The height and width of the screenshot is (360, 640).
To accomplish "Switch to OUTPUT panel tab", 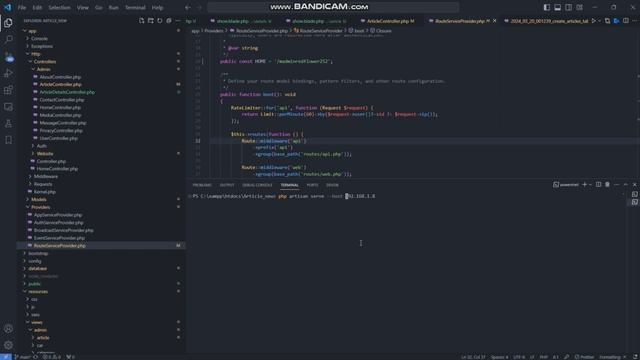I will pyautogui.click(x=227, y=185).
